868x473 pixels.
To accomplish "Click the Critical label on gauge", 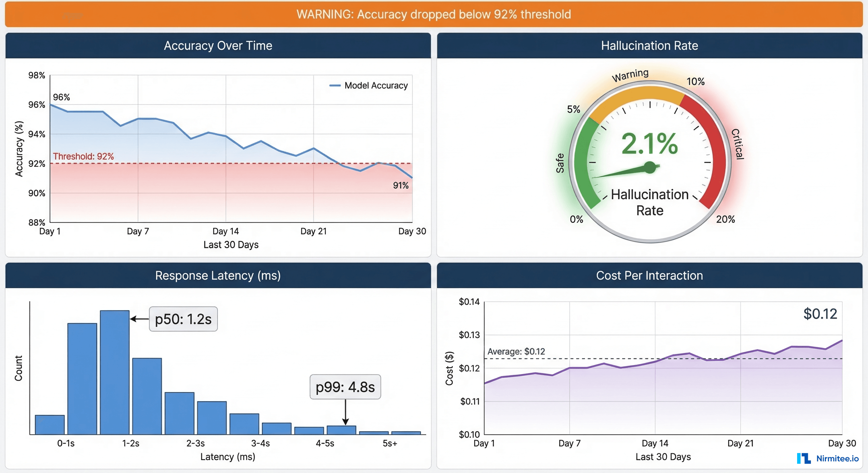I will [x=738, y=144].
